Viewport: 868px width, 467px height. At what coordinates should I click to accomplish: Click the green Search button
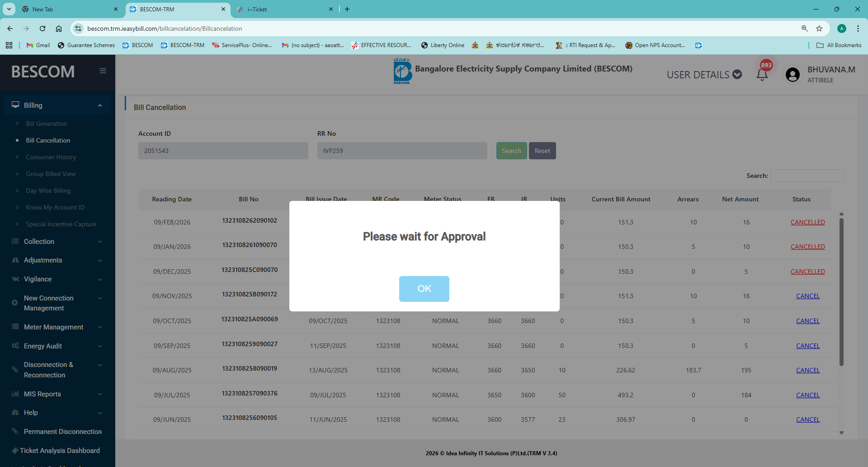pos(511,151)
